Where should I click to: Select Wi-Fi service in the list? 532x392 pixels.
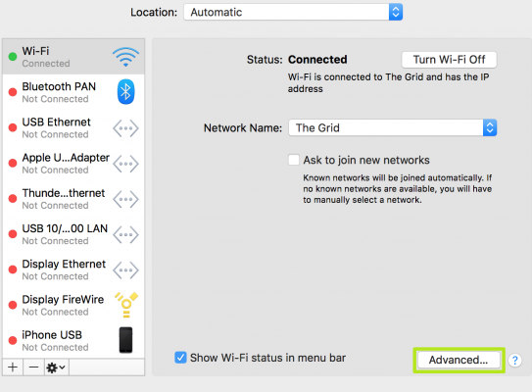pyautogui.click(x=73, y=57)
